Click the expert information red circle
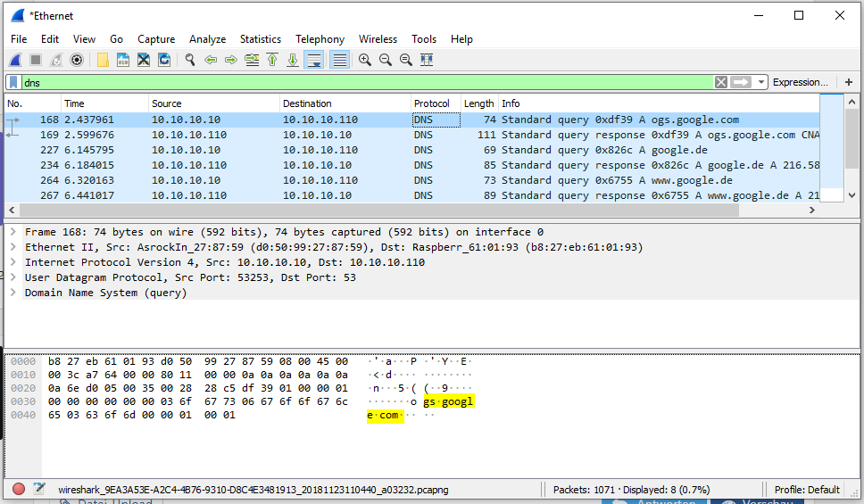Viewport: 864px width, 504px height. [19, 489]
